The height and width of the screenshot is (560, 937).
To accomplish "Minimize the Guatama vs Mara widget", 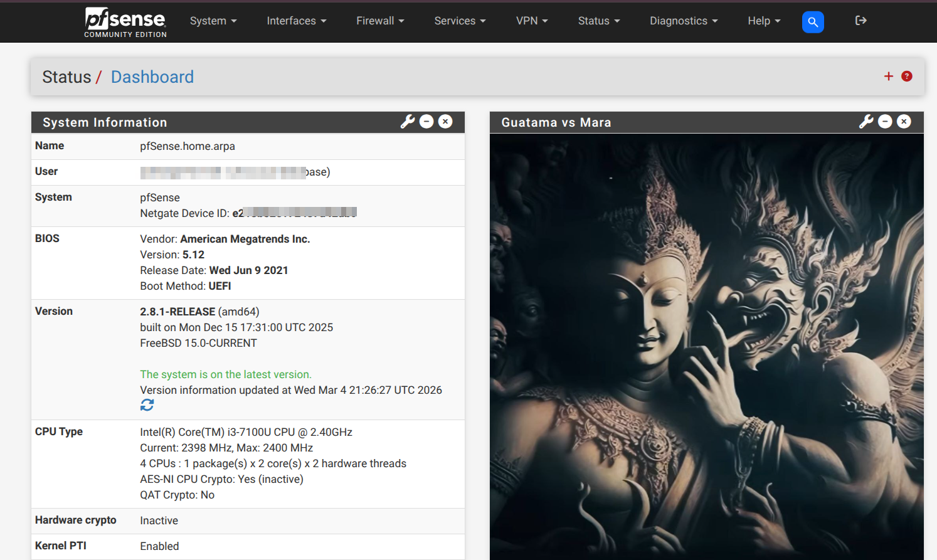I will tap(885, 121).
